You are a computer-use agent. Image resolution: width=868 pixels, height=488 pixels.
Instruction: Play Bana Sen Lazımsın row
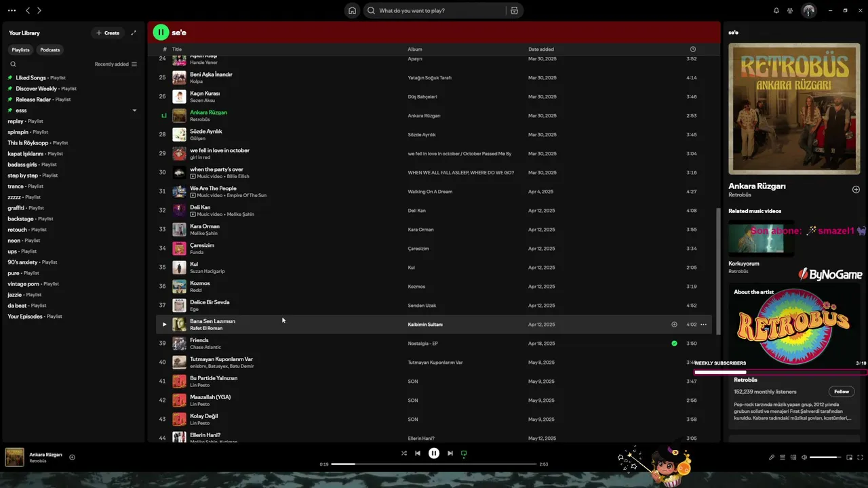click(x=163, y=325)
